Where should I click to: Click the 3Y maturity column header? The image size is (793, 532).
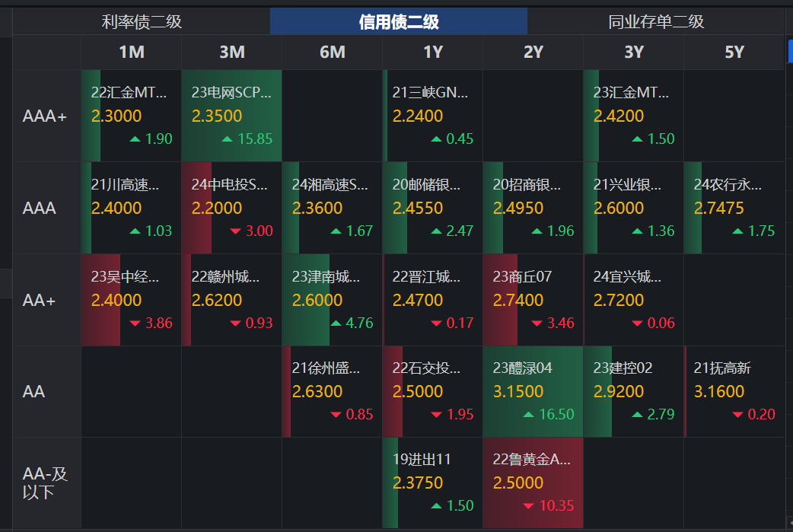[633, 53]
